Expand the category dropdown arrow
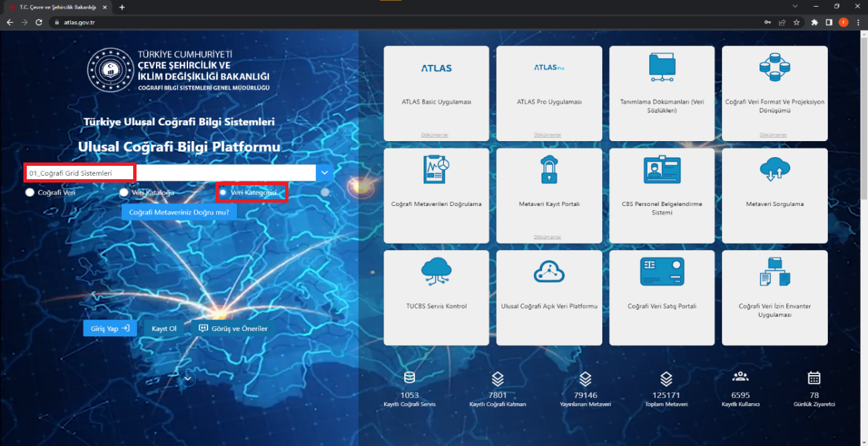This screenshot has height=446, width=868. (x=325, y=173)
